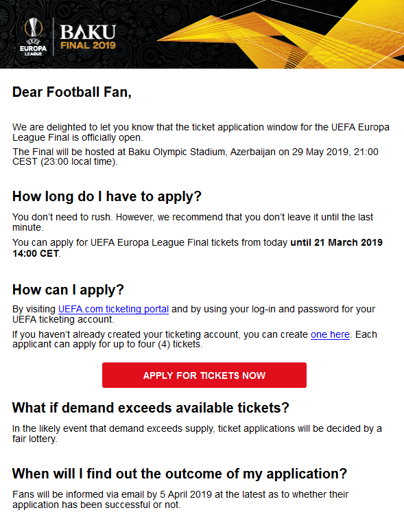Click the BAKU wordmark in the header
The height and width of the screenshot is (532, 404).
[x=88, y=32]
